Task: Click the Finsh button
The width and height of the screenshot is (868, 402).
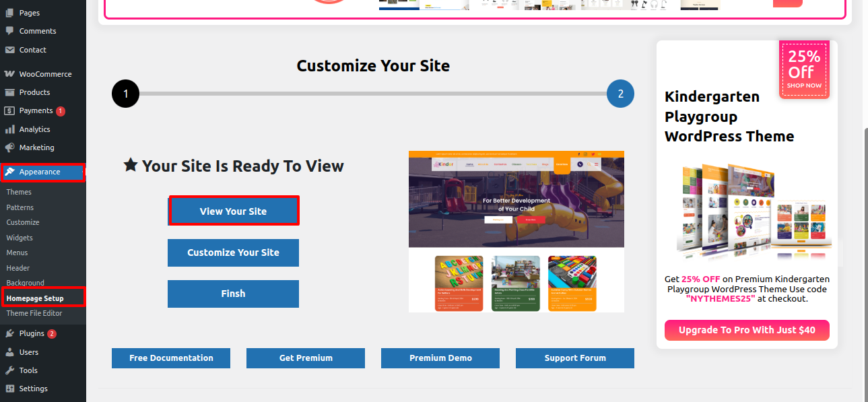Action: [x=233, y=294]
